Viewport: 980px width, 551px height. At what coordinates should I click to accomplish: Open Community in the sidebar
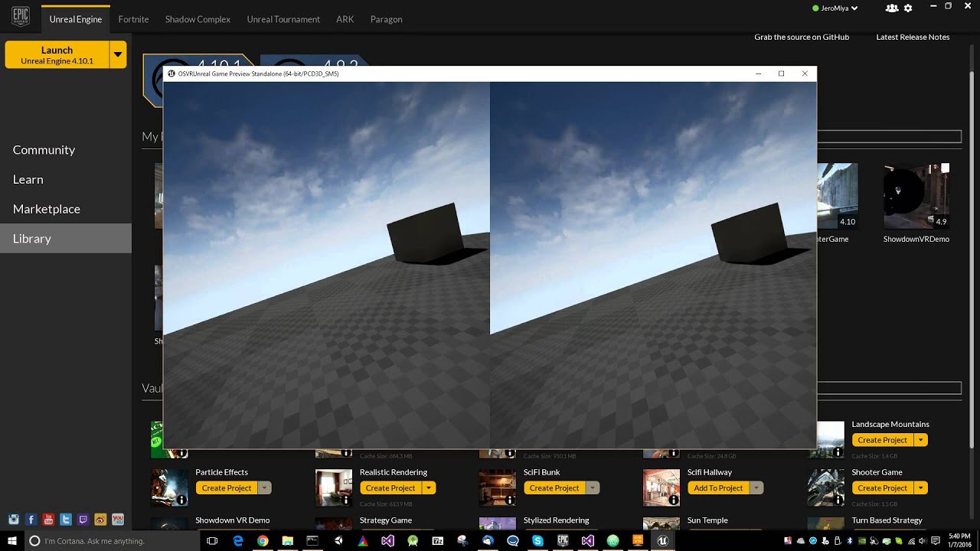[44, 150]
